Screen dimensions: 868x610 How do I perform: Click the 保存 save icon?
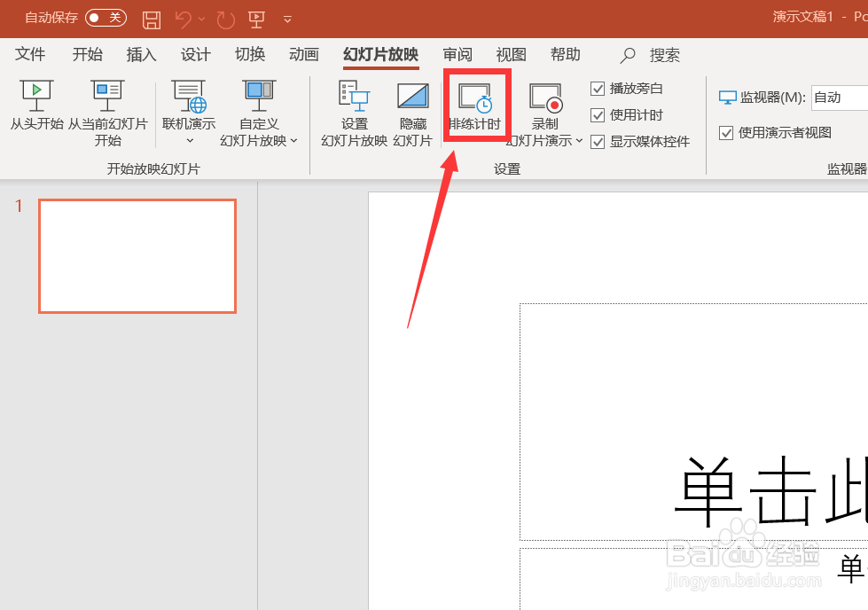[x=151, y=18]
